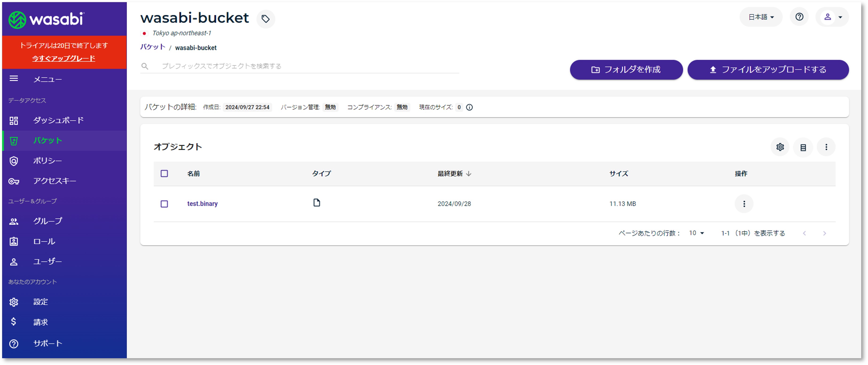The height and width of the screenshot is (365, 868).
Task: Click the 名前 column header
Action: click(x=193, y=174)
